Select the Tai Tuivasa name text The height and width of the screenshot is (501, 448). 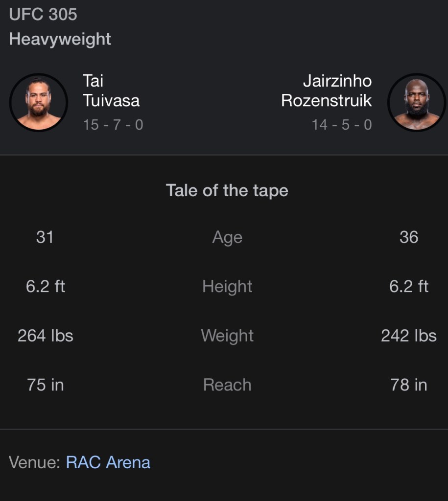coord(111,91)
